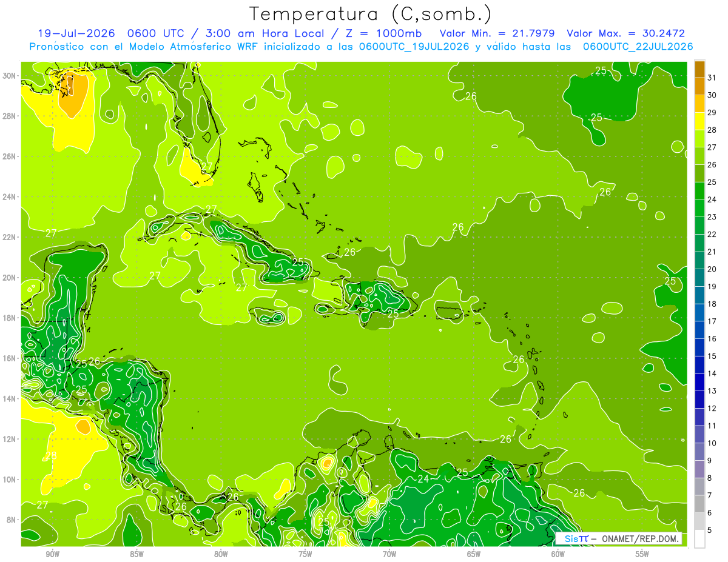Click the "20N" latitude axis label
Viewport: 728px width, 562px height.
(9, 277)
